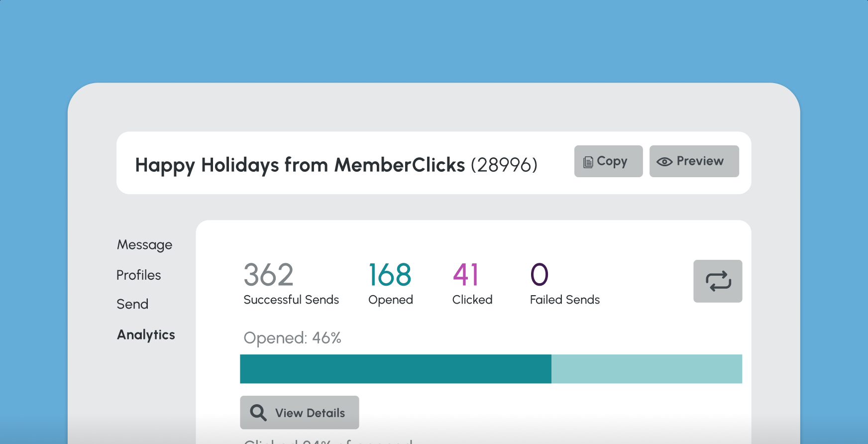Click the eye icon on the Preview button
Viewport: 868px width, 444px height.
click(x=664, y=162)
